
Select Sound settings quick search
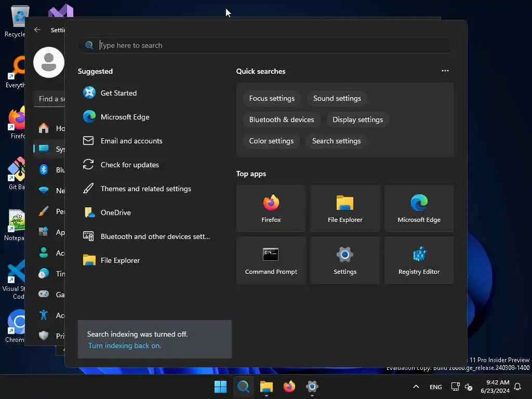[337, 98]
